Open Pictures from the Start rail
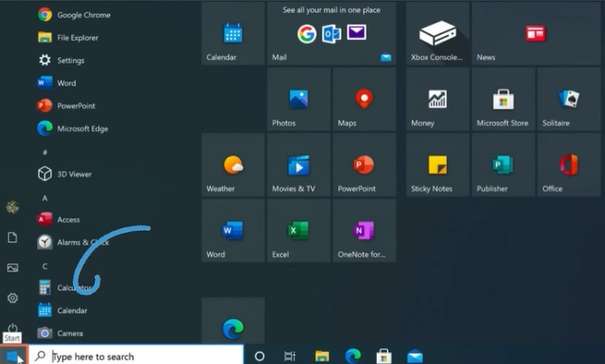 click(x=12, y=268)
